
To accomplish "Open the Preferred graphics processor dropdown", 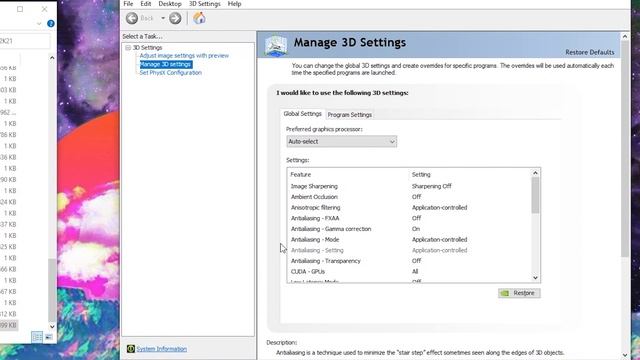I will (342, 142).
